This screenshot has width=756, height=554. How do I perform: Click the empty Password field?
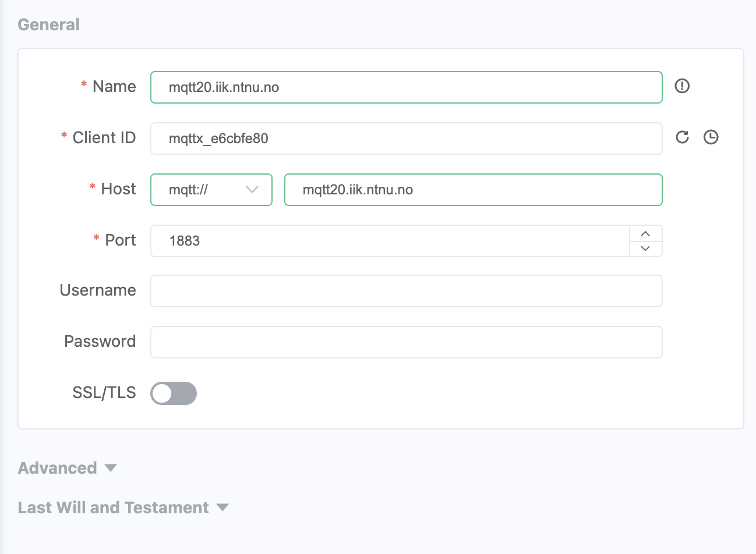tap(406, 342)
